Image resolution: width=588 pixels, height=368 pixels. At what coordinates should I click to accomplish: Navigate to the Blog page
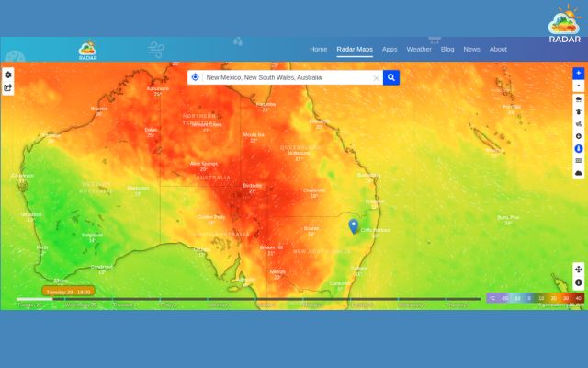[447, 49]
